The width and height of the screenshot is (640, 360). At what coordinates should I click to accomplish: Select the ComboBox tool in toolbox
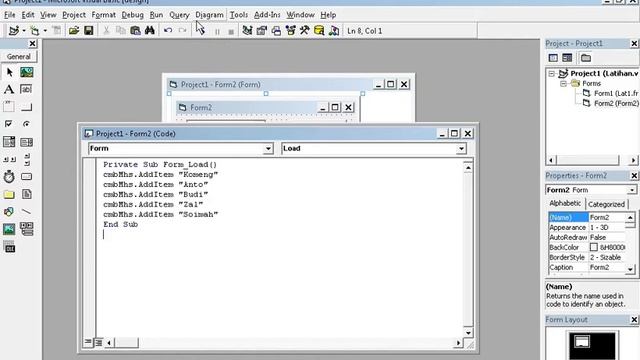(x=9, y=142)
